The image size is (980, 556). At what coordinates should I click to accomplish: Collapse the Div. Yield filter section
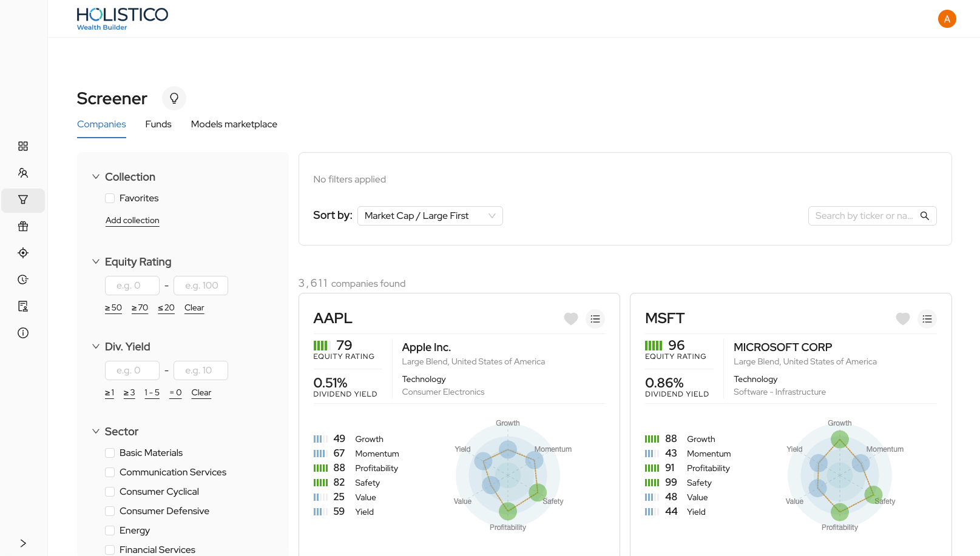96,347
